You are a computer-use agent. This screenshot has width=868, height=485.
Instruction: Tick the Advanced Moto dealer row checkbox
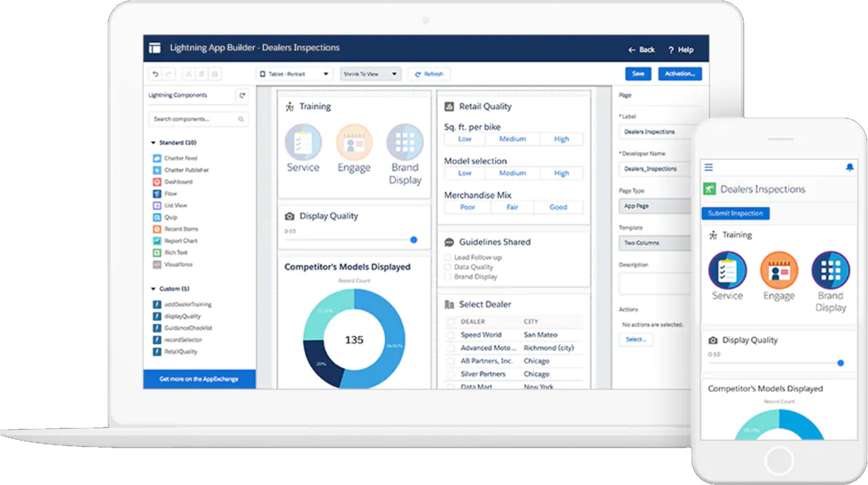tap(451, 348)
